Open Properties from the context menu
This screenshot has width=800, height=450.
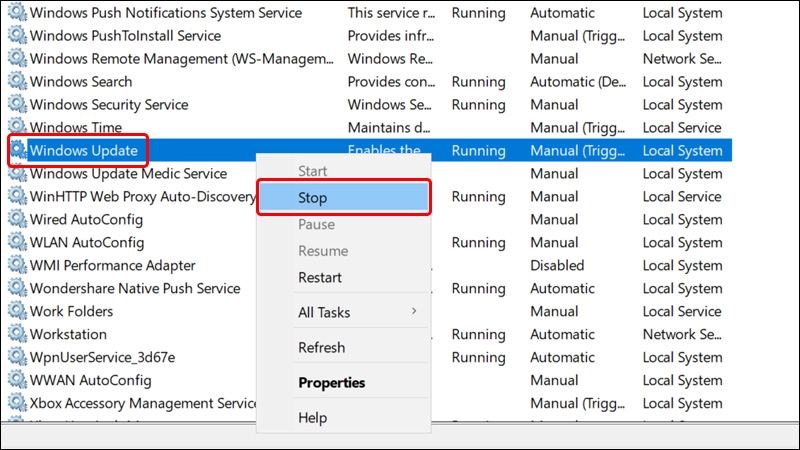[x=344, y=383]
